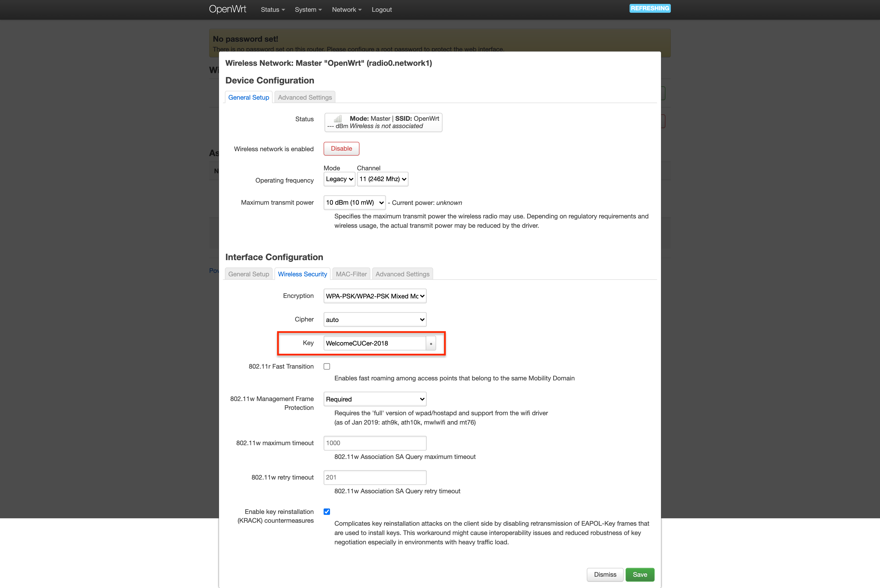
Task: Open 802.11w Management Frame Protection dropdown
Action: 375,399
